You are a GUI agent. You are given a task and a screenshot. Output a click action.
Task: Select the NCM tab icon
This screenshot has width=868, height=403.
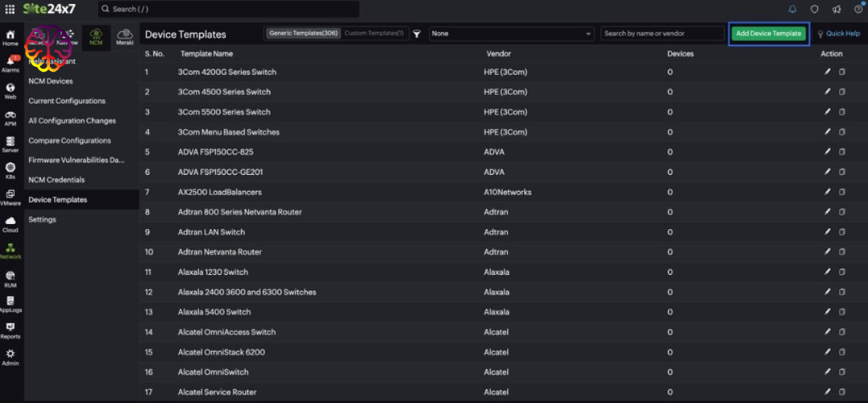click(97, 37)
